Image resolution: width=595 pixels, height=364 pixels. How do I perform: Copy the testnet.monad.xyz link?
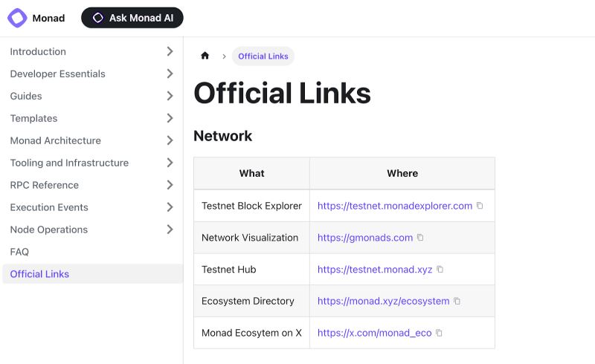pyautogui.click(x=440, y=270)
